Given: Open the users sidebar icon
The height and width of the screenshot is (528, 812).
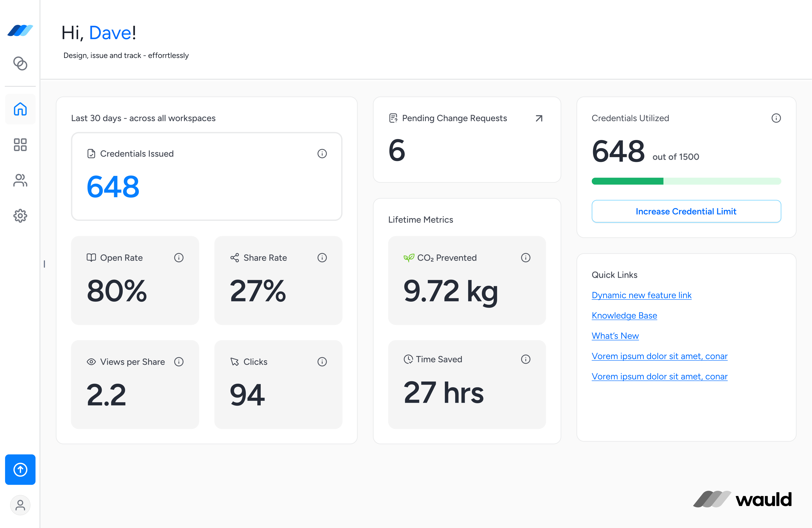Looking at the screenshot, I should [x=20, y=180].
